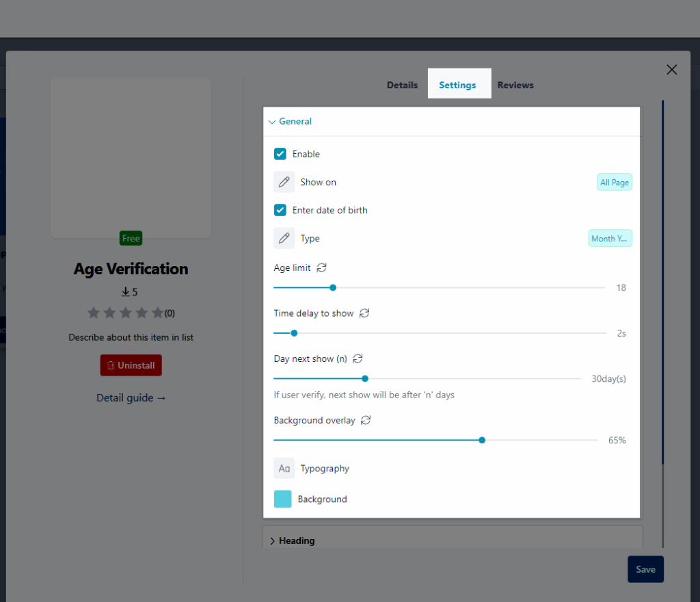
Task: Click the Age Verification plugin thumbnail
Action: pos(131,157)
